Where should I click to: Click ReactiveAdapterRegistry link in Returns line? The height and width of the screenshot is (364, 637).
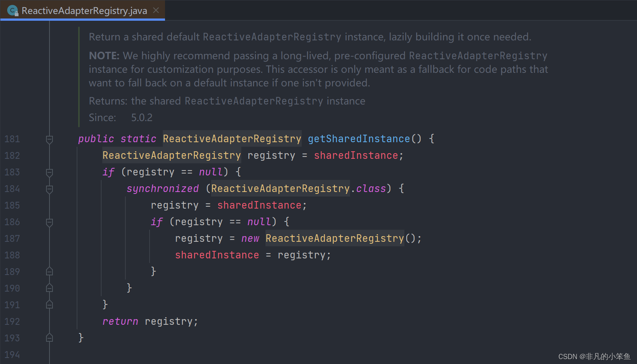[254, 101]
